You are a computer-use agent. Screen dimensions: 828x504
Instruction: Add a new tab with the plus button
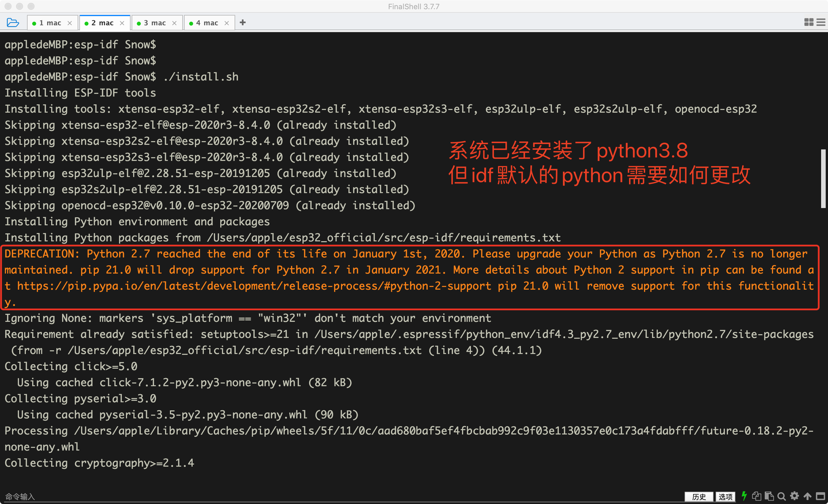243,22
